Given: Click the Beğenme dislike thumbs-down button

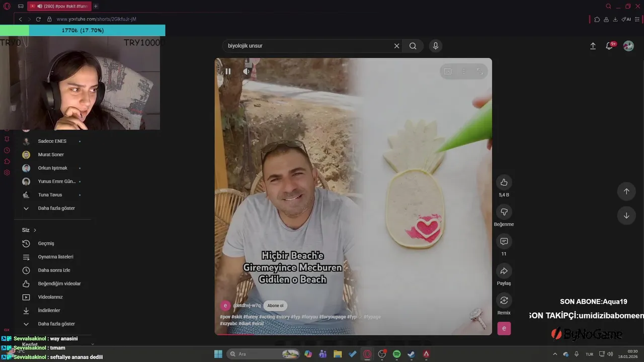Looking at the screenshot, I should tap(504, 212).
